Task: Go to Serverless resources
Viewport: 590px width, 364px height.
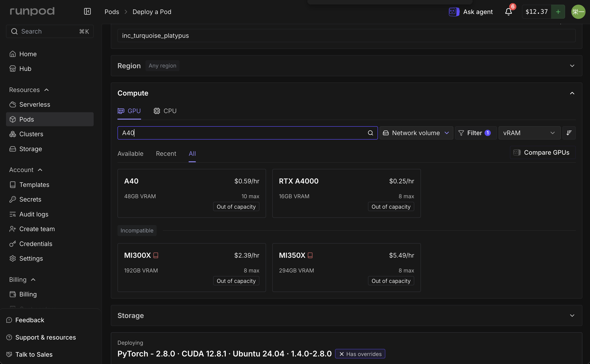Action: 50,104
